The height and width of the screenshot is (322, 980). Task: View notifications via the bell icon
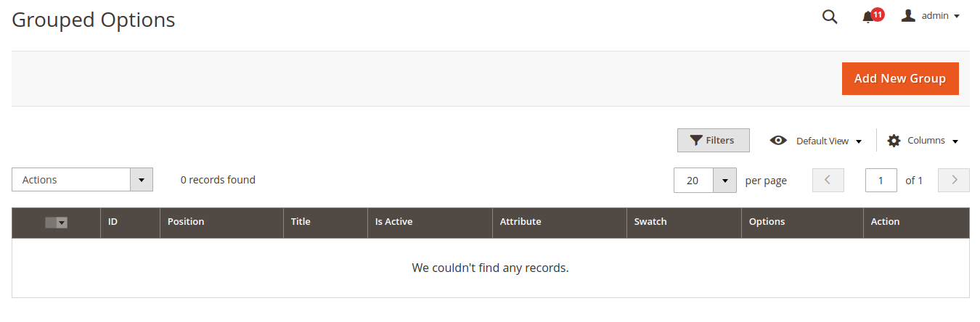click(867, 17)
